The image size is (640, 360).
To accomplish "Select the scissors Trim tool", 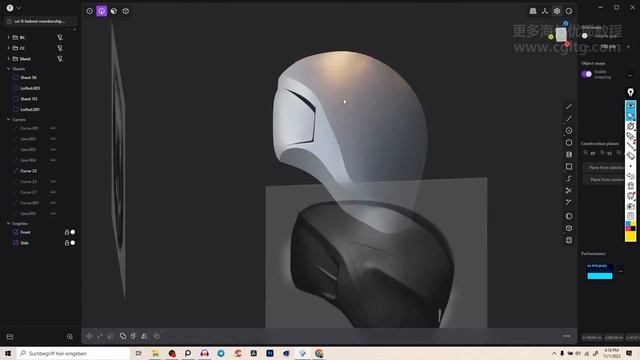I will [x=569, y=191].
